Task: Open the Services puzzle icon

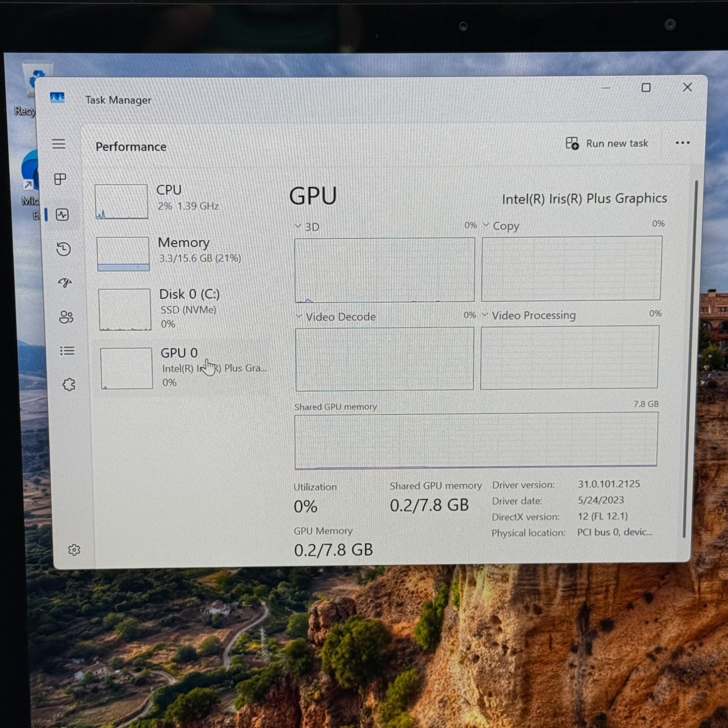Action: coord(69,385)
